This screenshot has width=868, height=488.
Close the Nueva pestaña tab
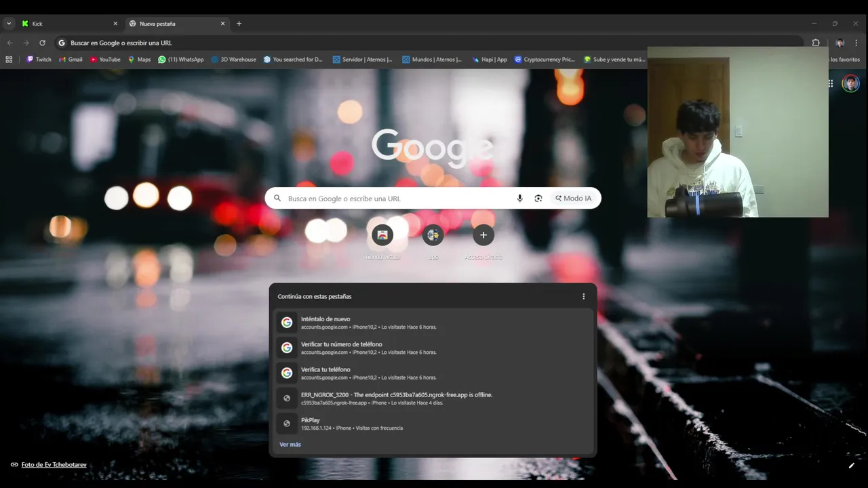point(222,24)
